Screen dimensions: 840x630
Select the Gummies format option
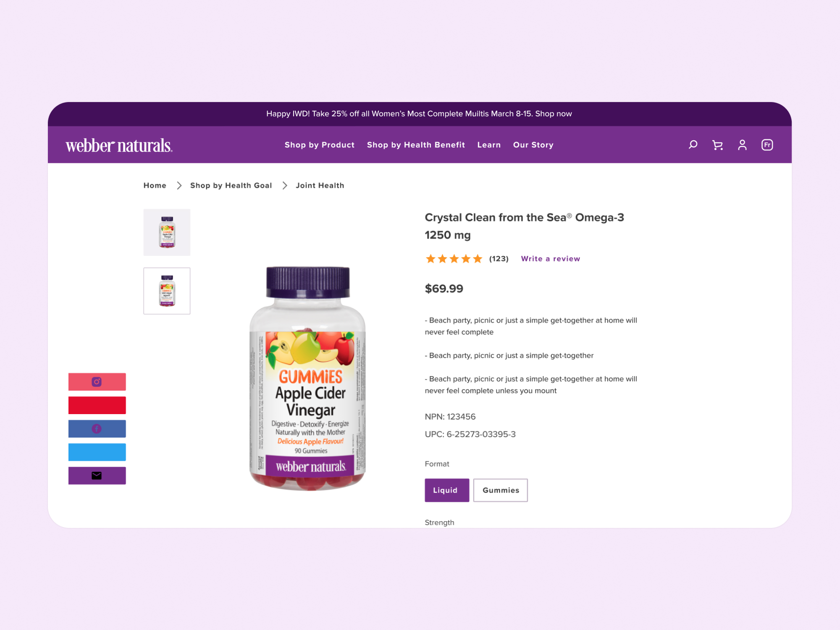(x=501, y=490)
